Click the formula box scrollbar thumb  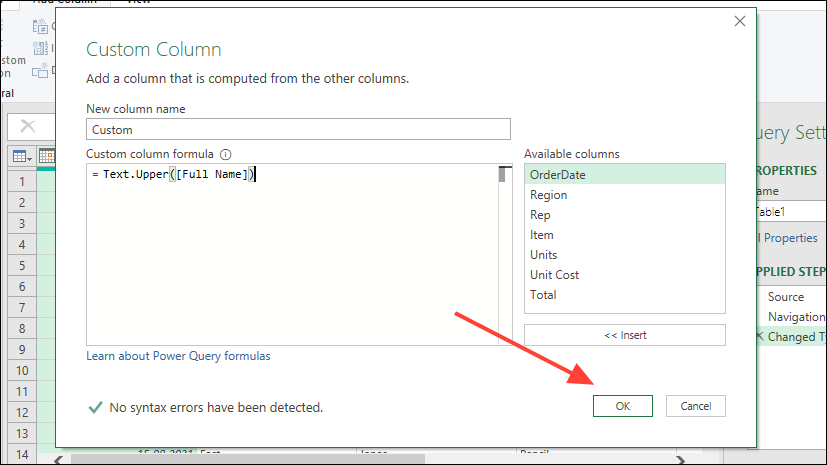pos(502,174)
